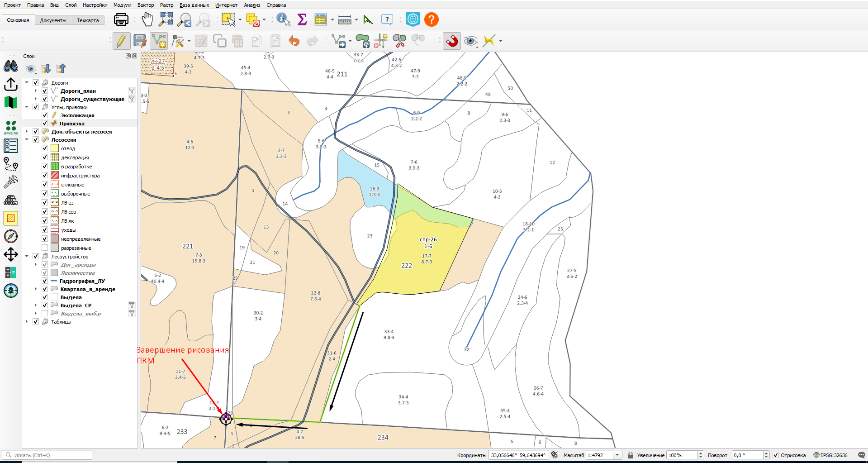This screenshot has width=868, height=463.
Task: Open the Проект menu
Action: 12,5
